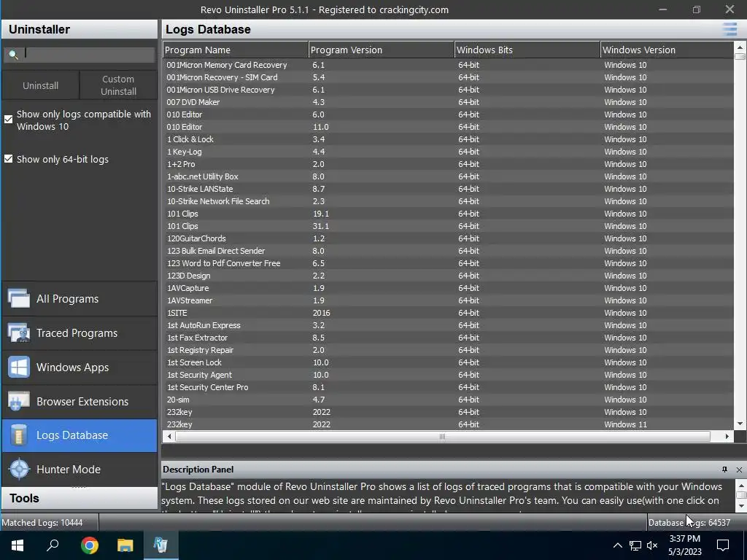The image size is (747, 560).
Task: Toggle Show only logs compatible with Windows 10
Action: [9, 119]
